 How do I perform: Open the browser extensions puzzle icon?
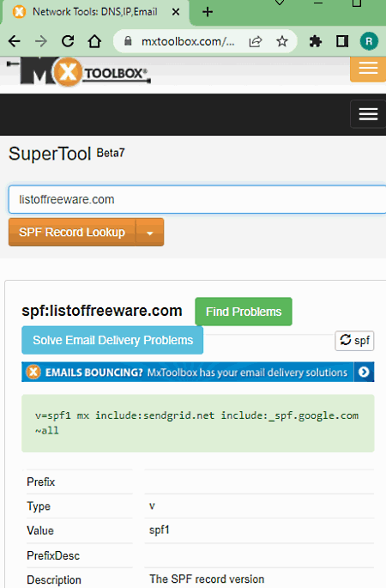pyautogui.click(x=316, y=41)
